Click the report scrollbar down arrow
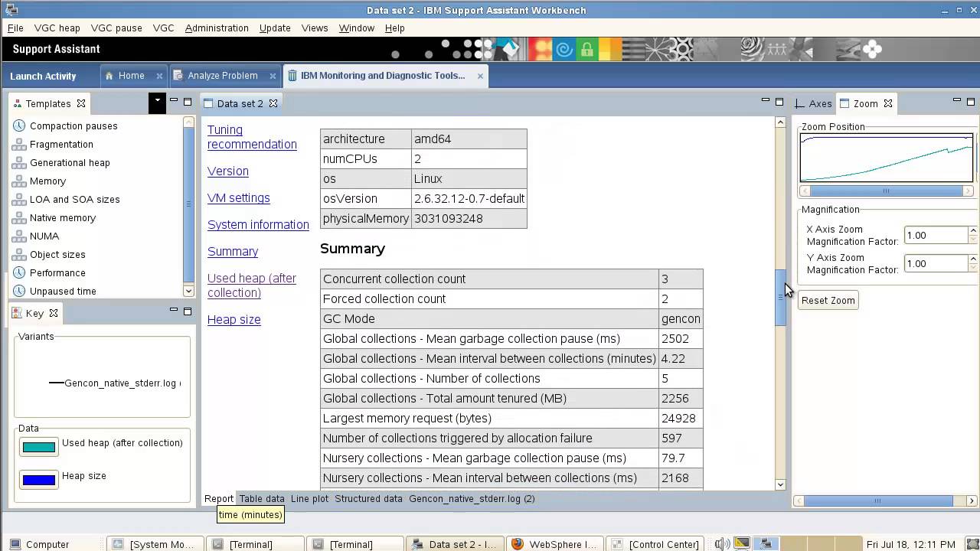The height and width of the screenshot is (551, 980). (781, 484)
